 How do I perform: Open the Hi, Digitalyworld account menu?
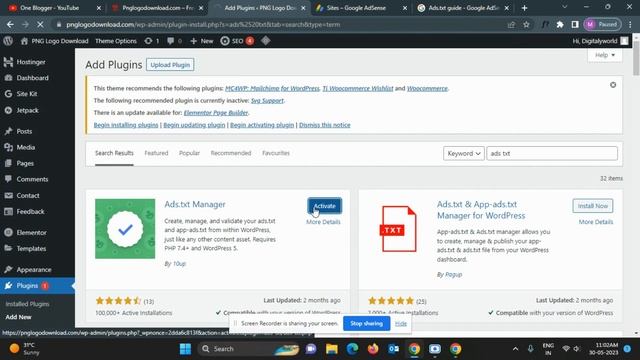click(x=600, y=41)
